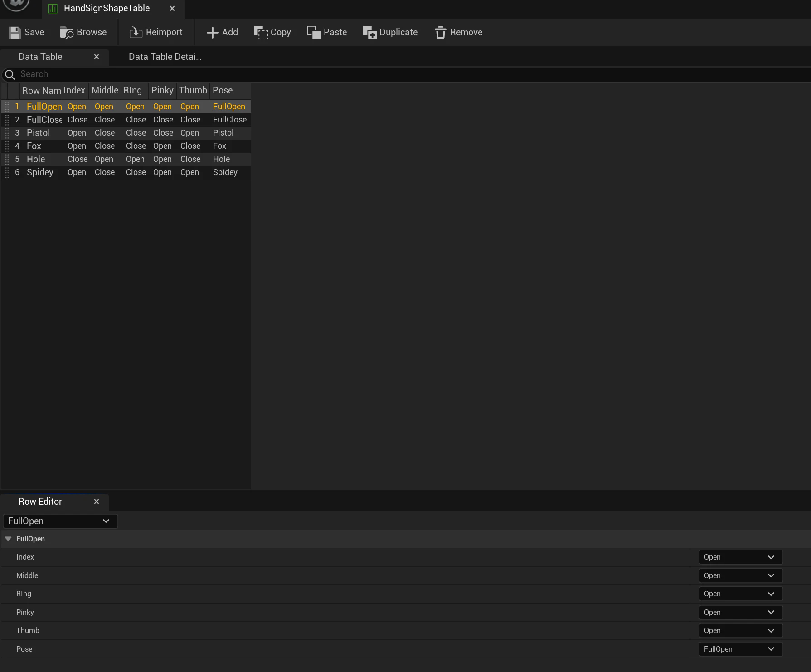The width and height of the screenshot is (811, 672).
Task: Grab the drag handle of Pistol row
Action: 7,133
